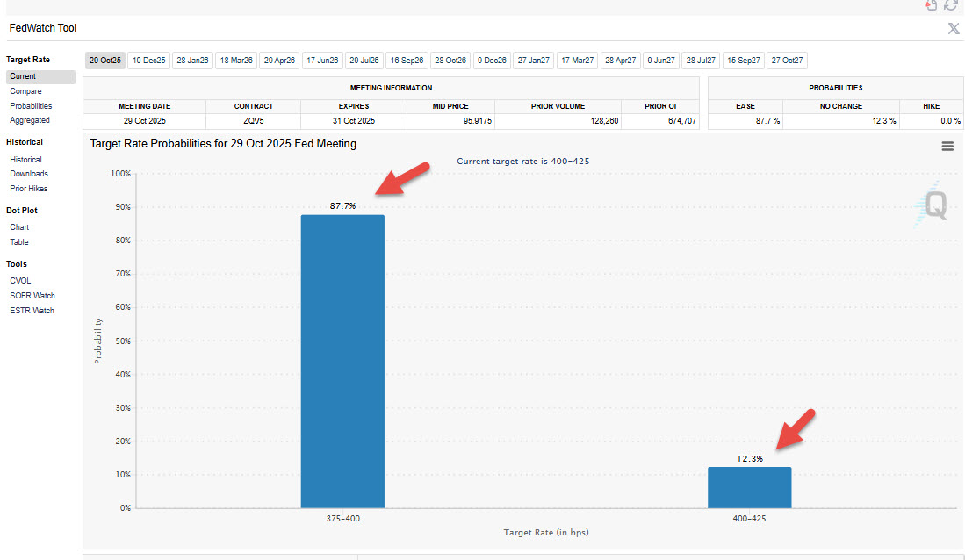Open the 17 Jun26 meeting tab
The width and height of the screenshot is (965, 560).
pos(321,61)
